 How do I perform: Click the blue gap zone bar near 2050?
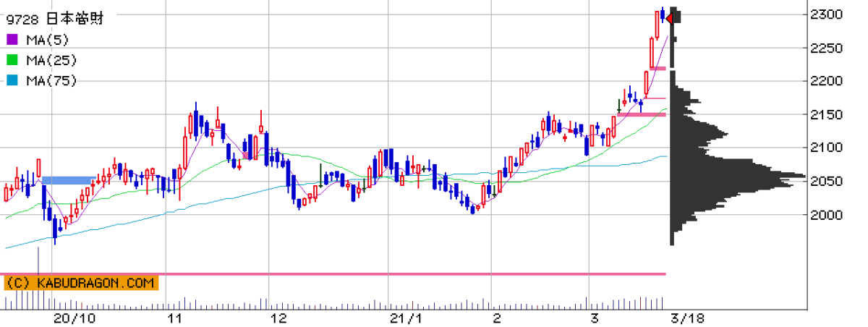coord(68,180)
